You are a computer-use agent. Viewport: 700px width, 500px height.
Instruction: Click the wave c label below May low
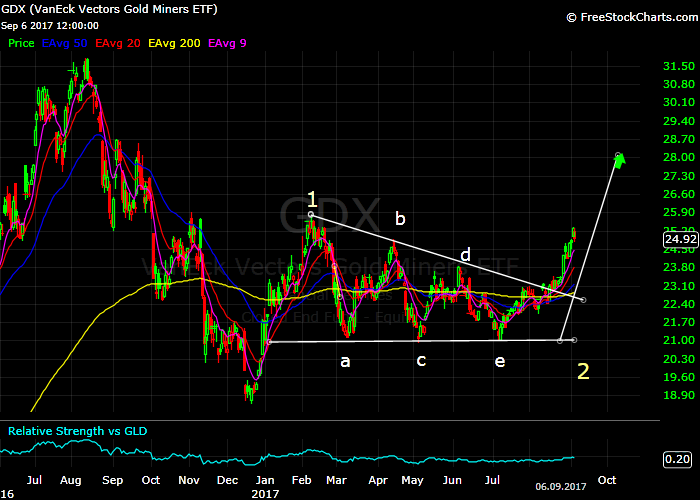click(421, 360)
